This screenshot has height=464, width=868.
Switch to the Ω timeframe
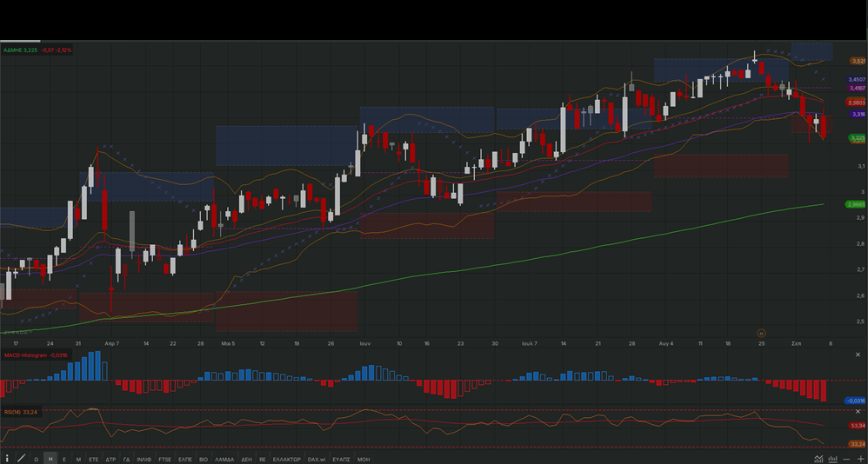36,459
